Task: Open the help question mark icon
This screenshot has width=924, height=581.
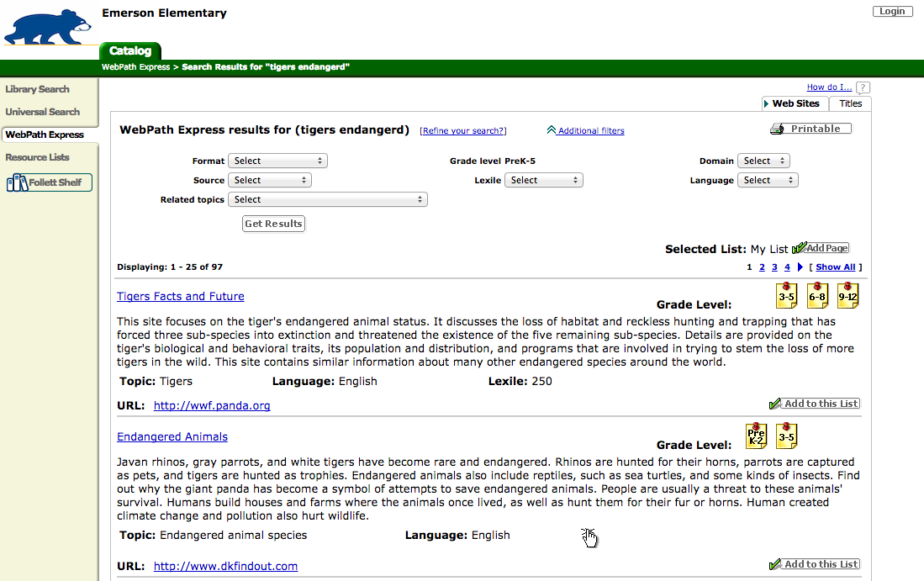Action: pos(862,87)
